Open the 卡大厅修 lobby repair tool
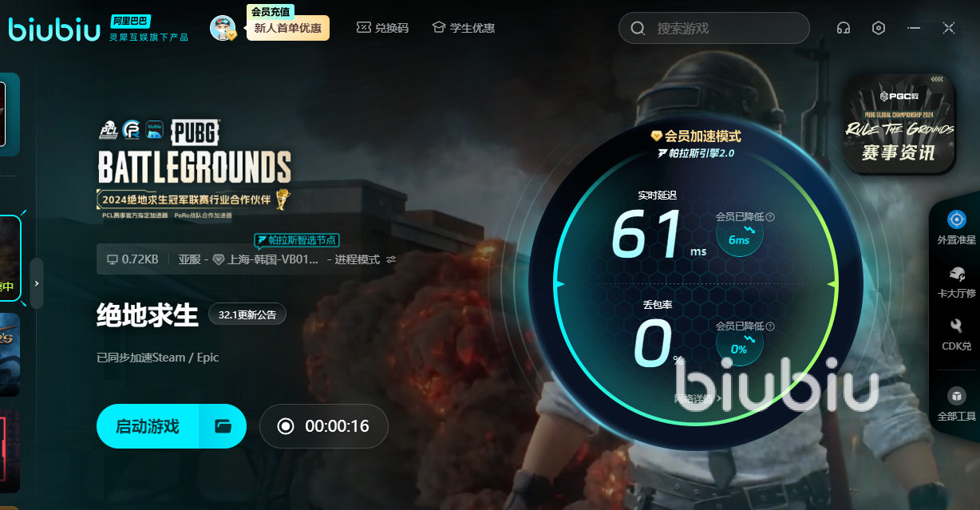Viewport: 980px width, 510px height. click(956, 281)
